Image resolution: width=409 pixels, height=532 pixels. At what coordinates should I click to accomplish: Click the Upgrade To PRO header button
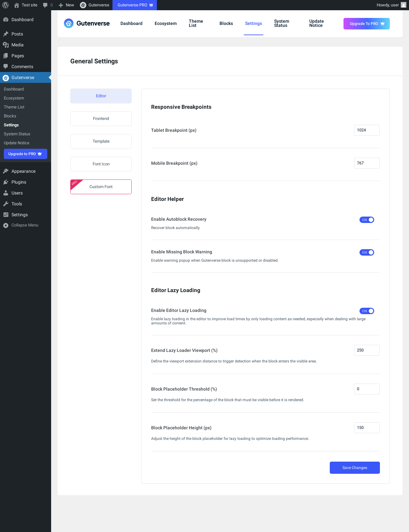click(x=367, y=24)
